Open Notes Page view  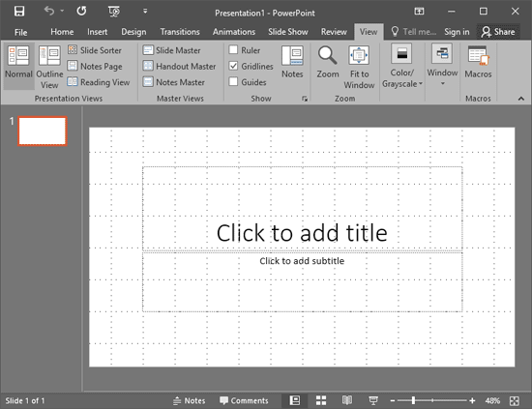point(95,66)
